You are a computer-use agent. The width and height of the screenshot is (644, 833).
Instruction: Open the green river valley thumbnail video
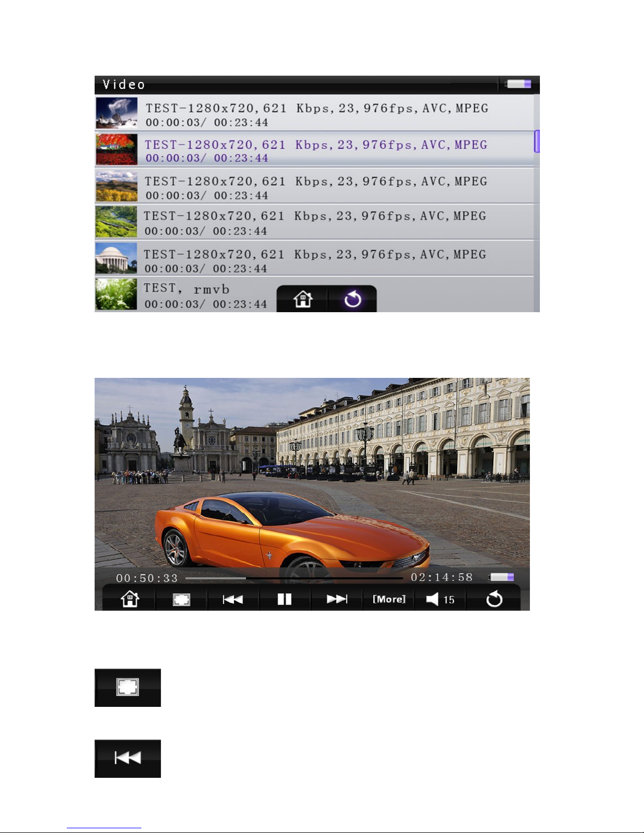pos(116,222)
